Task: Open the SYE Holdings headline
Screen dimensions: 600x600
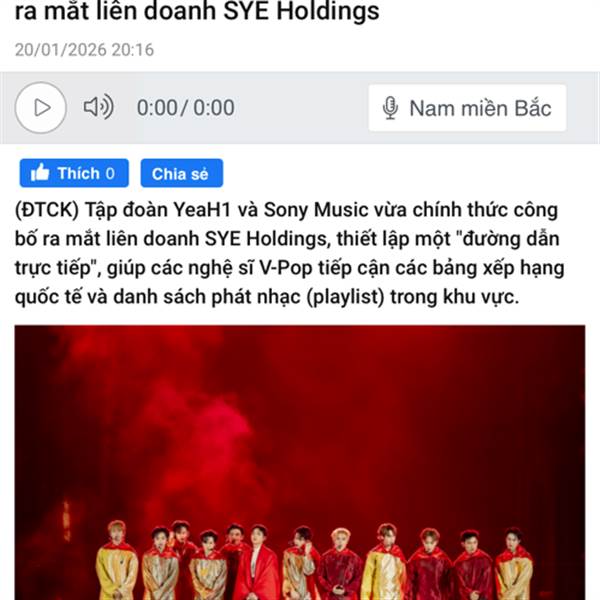Action: coord(197,11)
